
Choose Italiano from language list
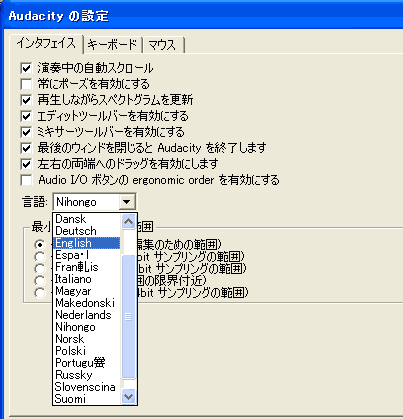pyautogui.click(x=87, y=279)
